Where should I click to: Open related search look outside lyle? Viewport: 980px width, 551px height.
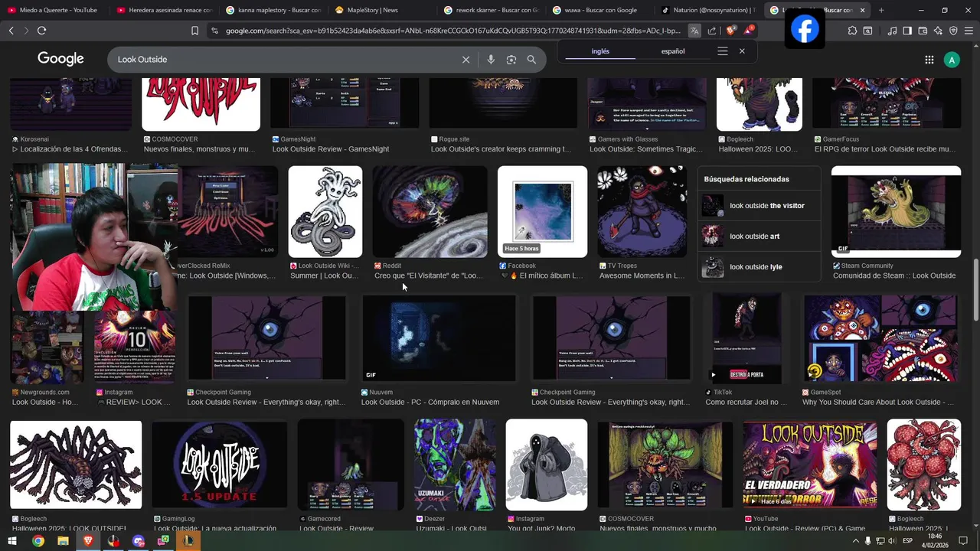(x=758, y=267)
